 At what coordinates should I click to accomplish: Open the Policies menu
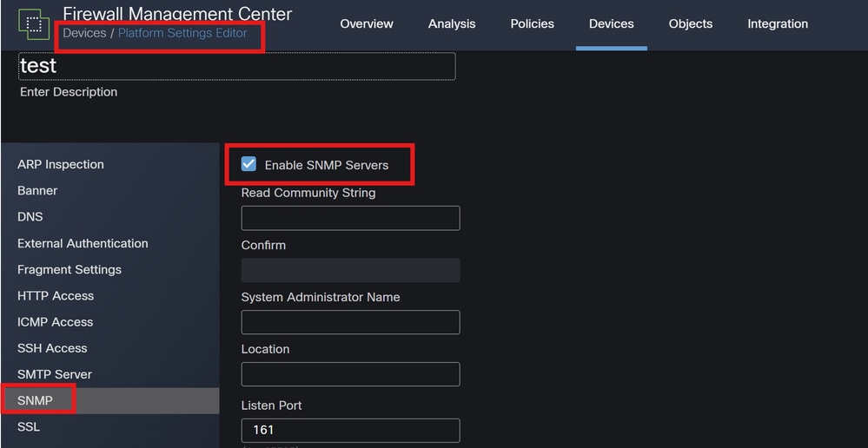click(532, 23)
